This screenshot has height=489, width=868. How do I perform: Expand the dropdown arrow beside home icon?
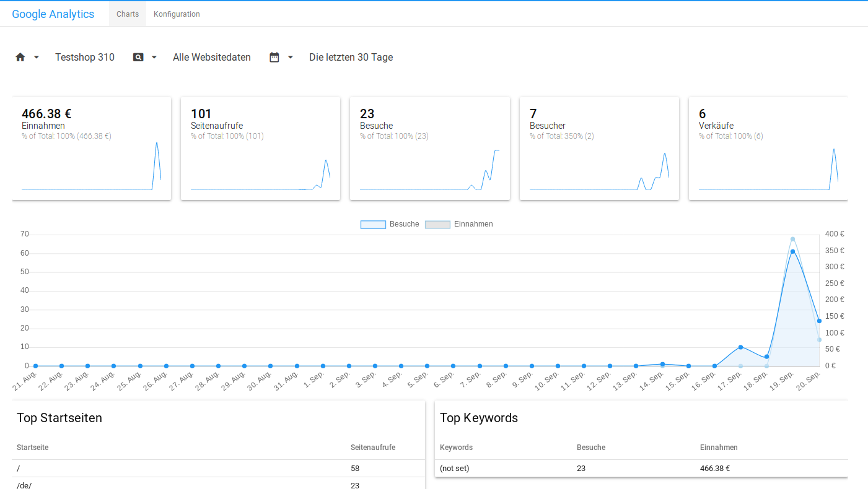(x=37, y=57)
